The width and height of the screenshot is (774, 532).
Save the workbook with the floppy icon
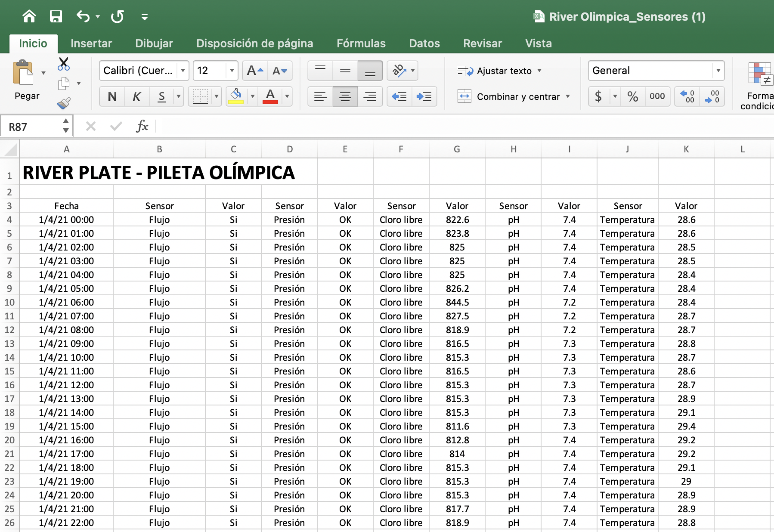tap(56, 16)
